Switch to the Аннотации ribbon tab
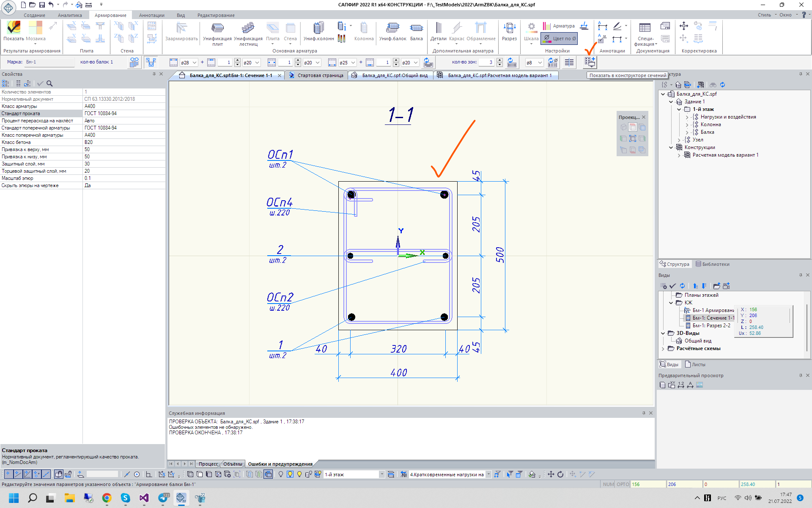Screen dimensions: 812x508 coord(151,15)
